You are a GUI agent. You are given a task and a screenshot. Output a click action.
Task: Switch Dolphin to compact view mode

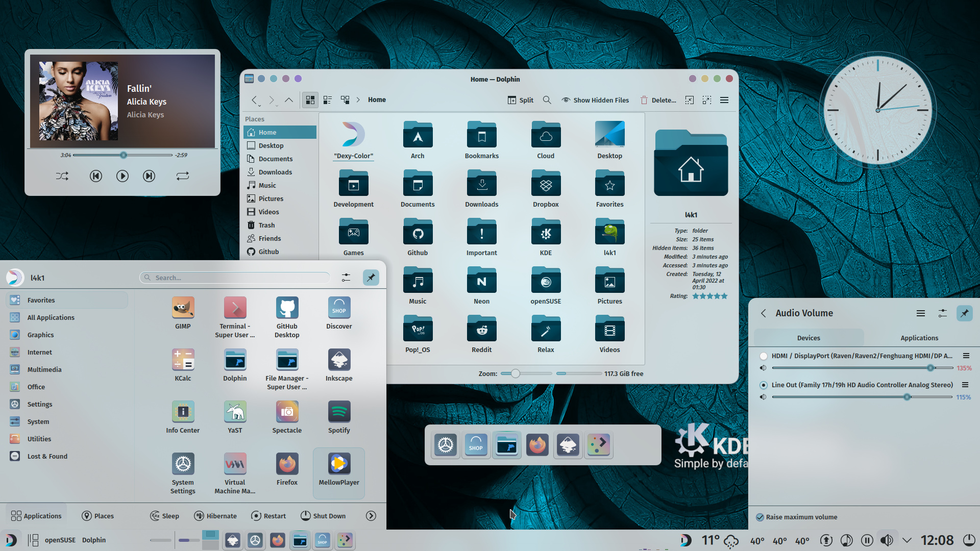pos(328,100)
